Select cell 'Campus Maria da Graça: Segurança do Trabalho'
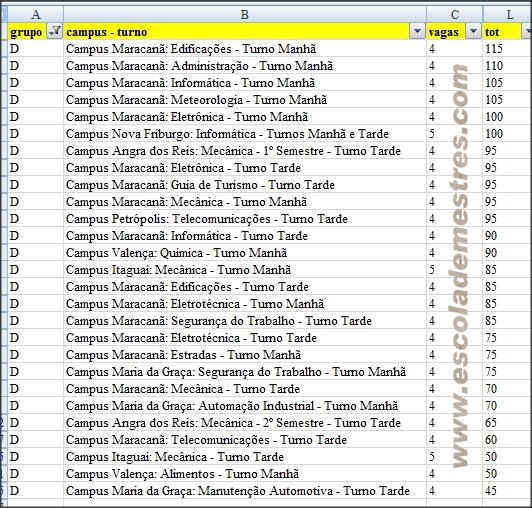 click(245, 372)
